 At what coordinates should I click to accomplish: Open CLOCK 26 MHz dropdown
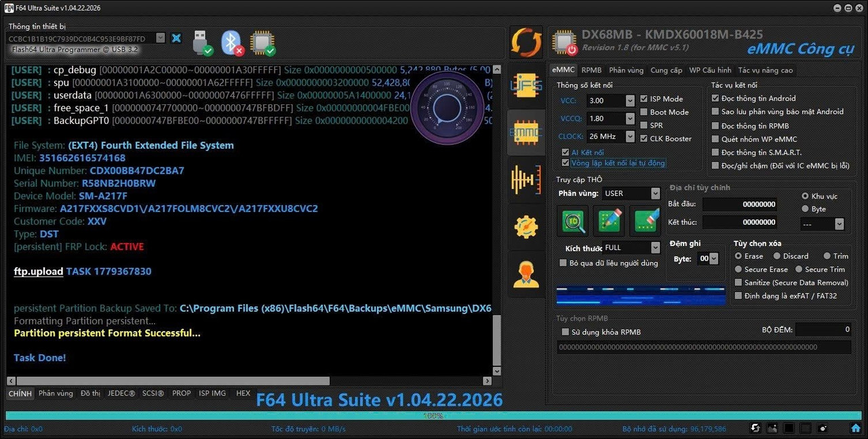pos(630,136)
